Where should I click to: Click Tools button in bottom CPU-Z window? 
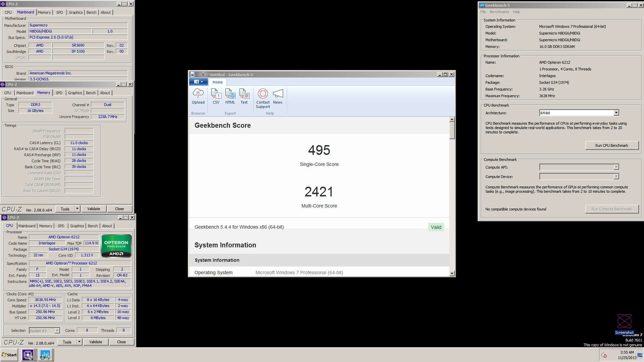click(x=67, y=342)
